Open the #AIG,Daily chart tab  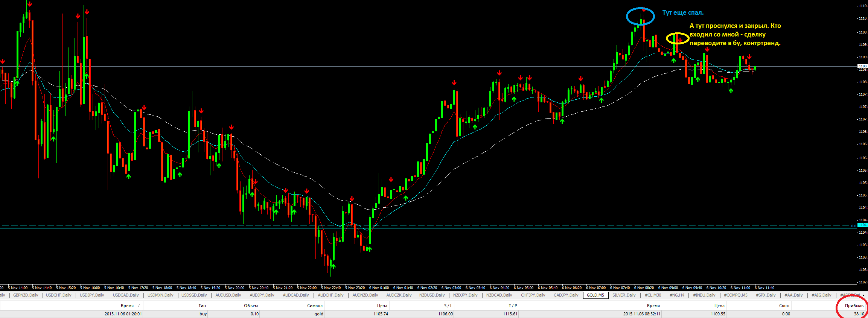821,295
